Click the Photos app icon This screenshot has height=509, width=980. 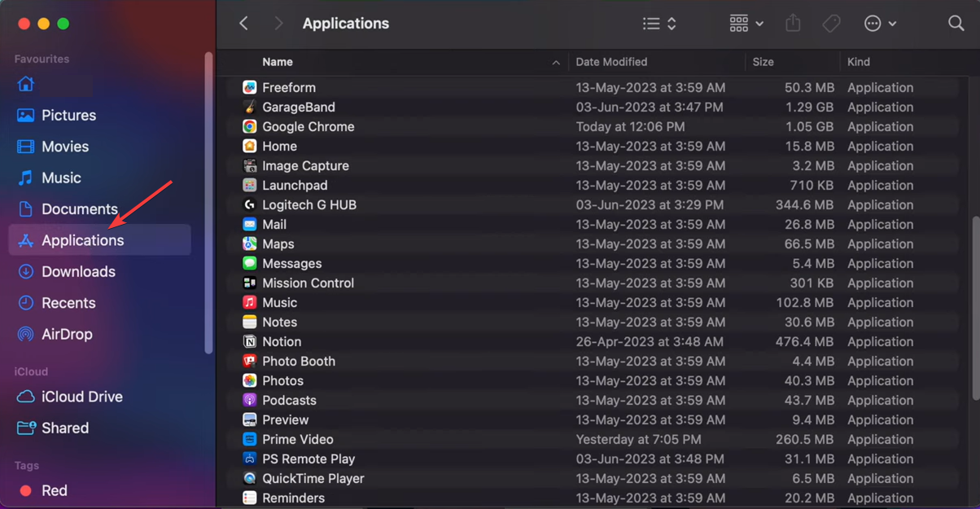click(250, 380)
